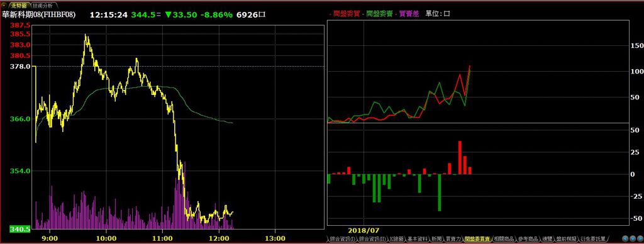
Task: Click the 12:00 time axis label
Action: click(x=218, y=238)
